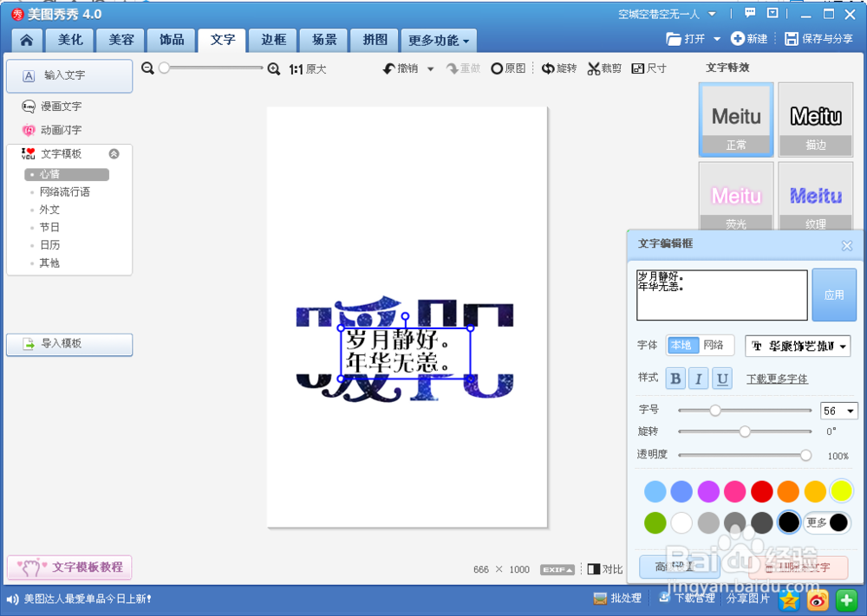This screenshot has height=616, width=867.
Task: Open the font family dropdown
Action: (798, 347)
